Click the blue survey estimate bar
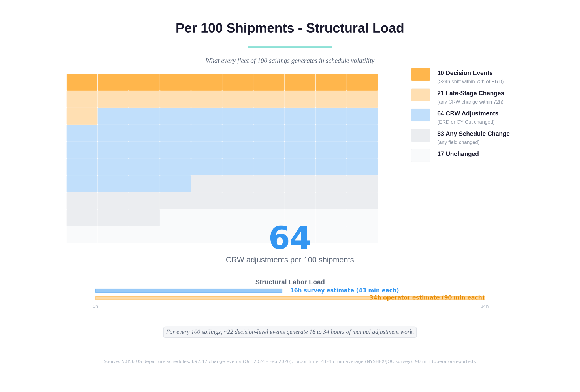The height and width of the screenshot is (392, 580). click(x=189, y=291)
